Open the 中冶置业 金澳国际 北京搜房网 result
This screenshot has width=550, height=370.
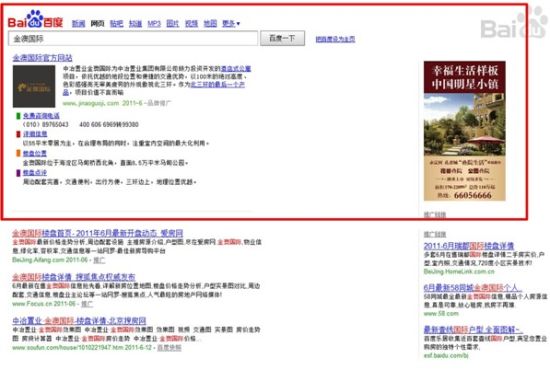pyautogui.click(x=79, y=321)
